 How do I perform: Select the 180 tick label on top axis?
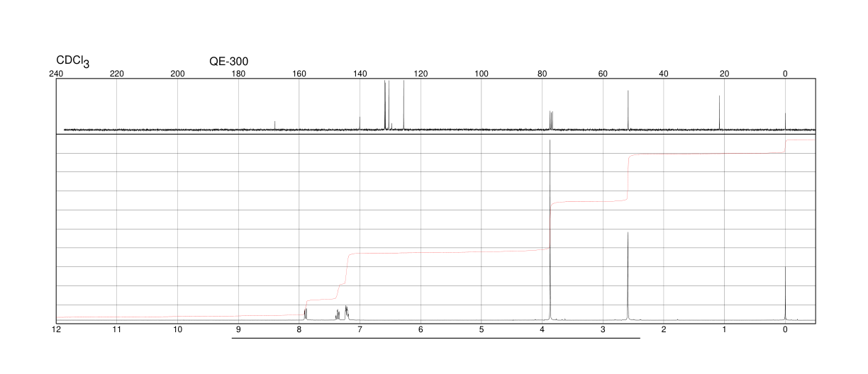239,74
